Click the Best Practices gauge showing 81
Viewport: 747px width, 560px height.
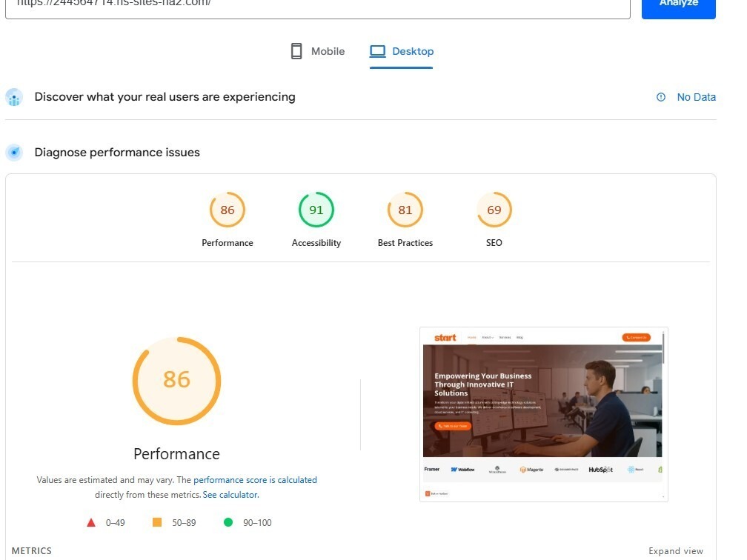point(405,209)
